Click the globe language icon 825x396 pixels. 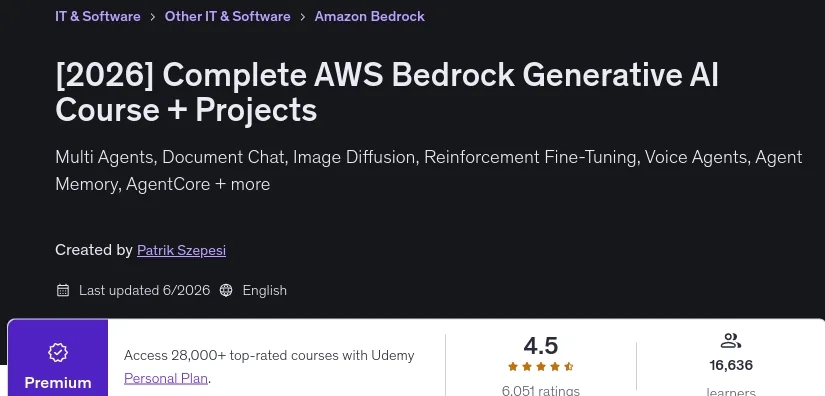point(226,290)
